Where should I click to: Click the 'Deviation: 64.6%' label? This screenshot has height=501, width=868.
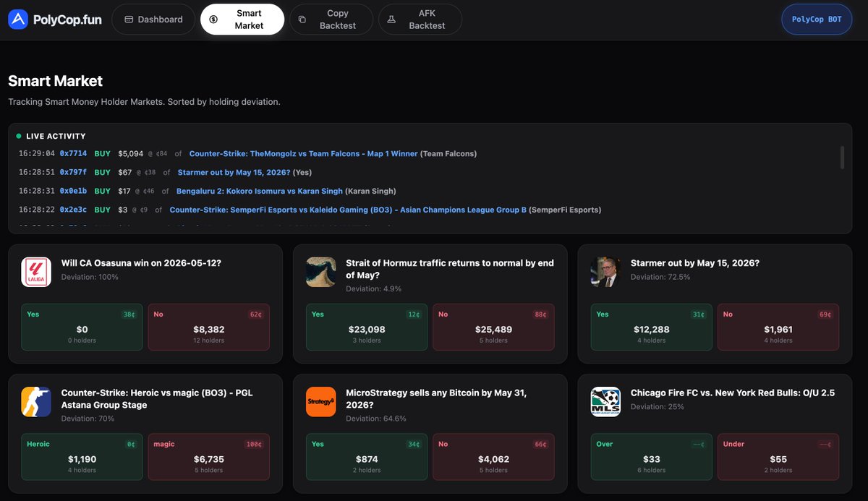pos(376,419)
